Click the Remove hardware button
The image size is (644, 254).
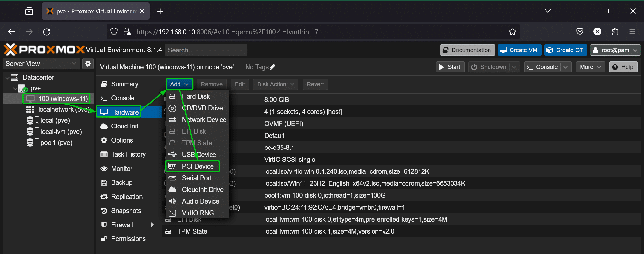coord(212,84)
